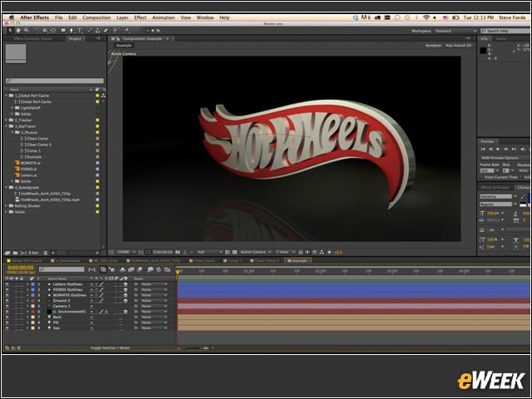Select the Pen tool

pos(71,31)
